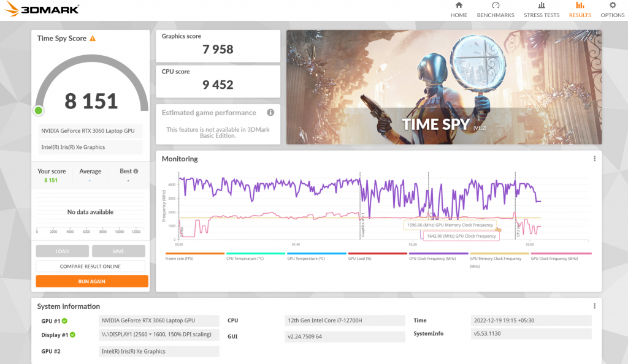Open Options via the gear icon
628x364 pixels.
[611, 7]
